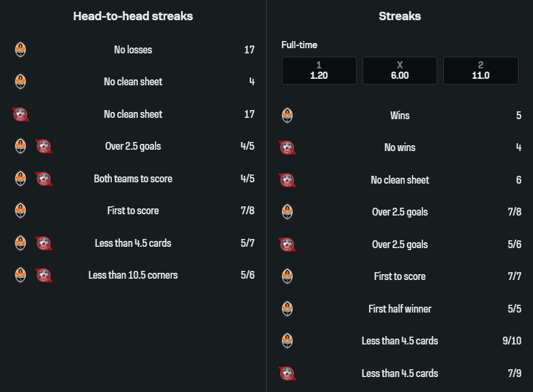
Task: Click Shakhtar crest in Less than 4.5 cards 5/7 row
Action: (20, 243)
